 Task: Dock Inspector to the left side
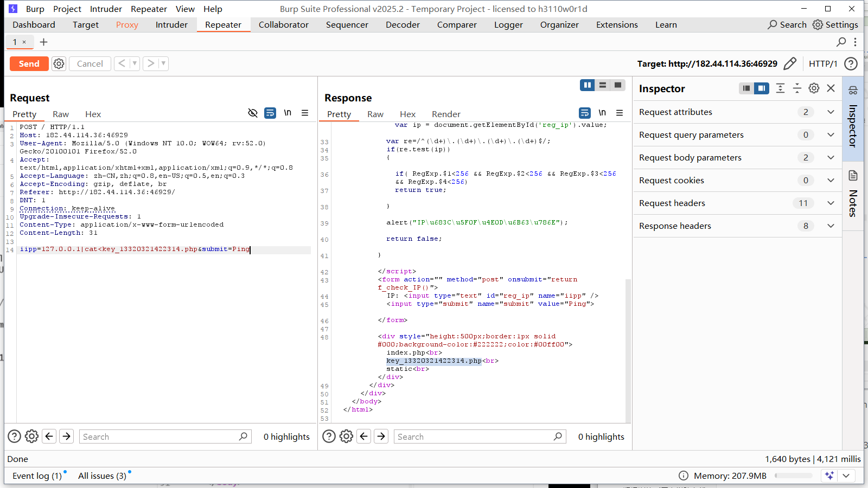746,88
